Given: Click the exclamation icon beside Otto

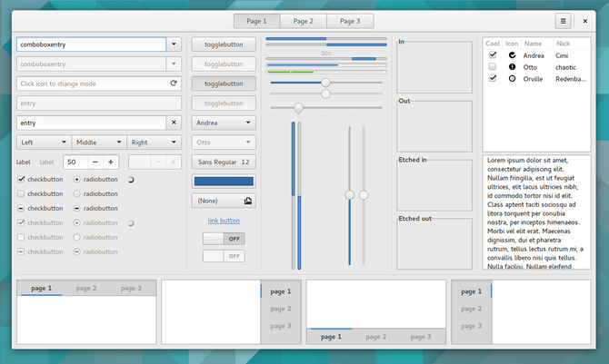Looking at the screenshot, I should (x=513, y=66).
